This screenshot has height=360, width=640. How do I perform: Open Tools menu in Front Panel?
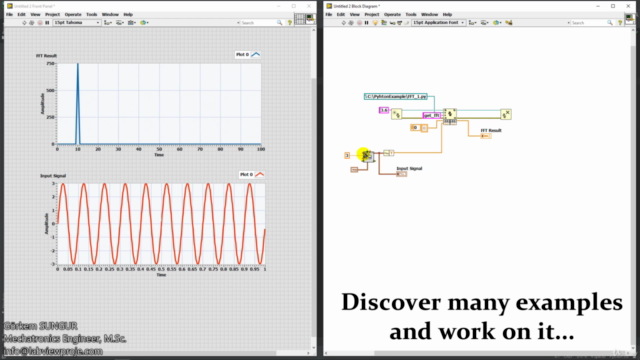coord(92,14)
